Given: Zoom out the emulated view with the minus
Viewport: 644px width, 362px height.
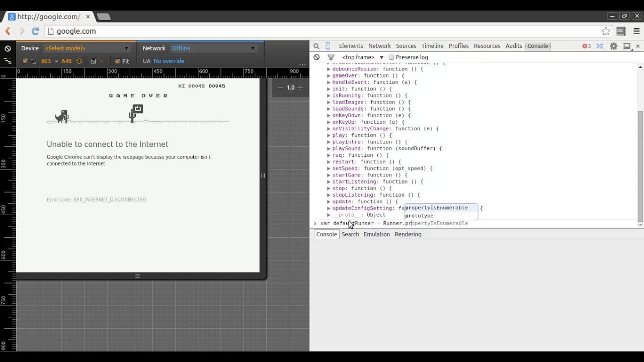Looking at the screenshot, I should point(281,87).
